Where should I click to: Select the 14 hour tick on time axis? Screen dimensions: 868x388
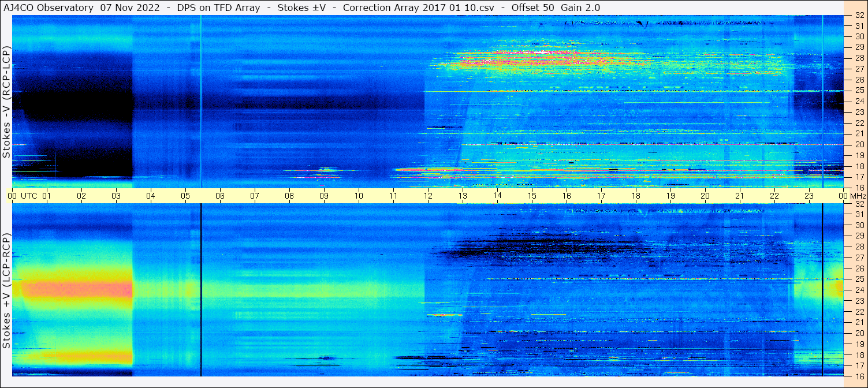(497, 196)
